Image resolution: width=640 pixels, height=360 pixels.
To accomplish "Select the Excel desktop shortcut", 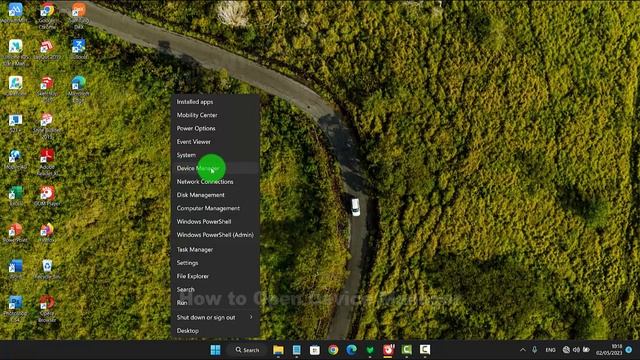I will coord(16,196).
